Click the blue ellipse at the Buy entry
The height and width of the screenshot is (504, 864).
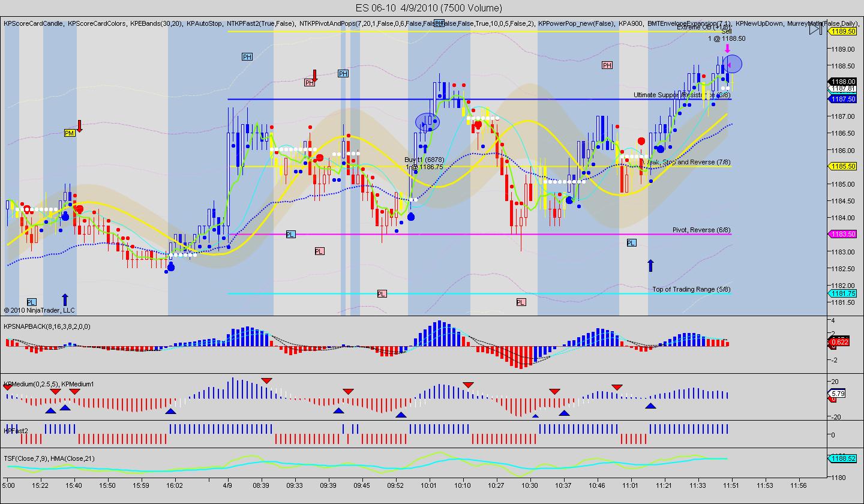(x=427, y=122)
